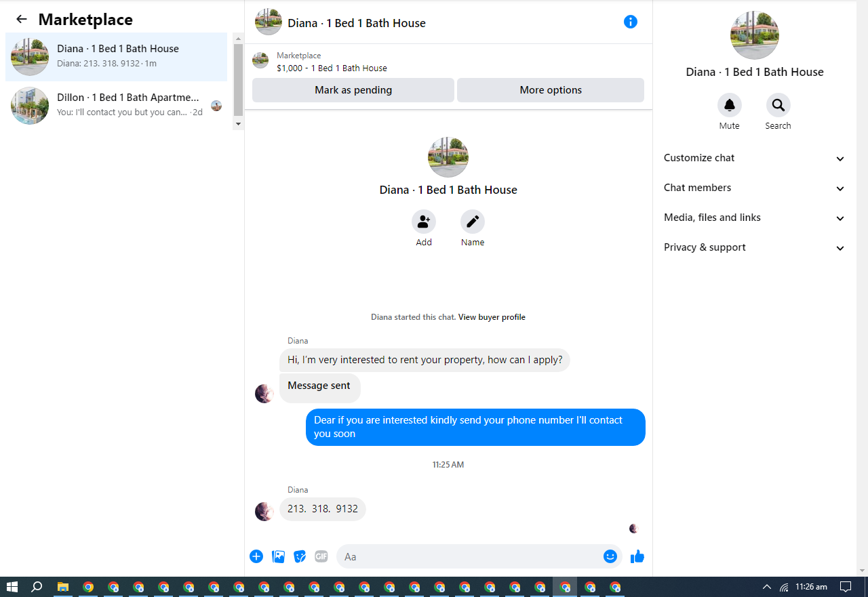
Task: Attach a photo with the image icon
Action: [x=278, y=556]
